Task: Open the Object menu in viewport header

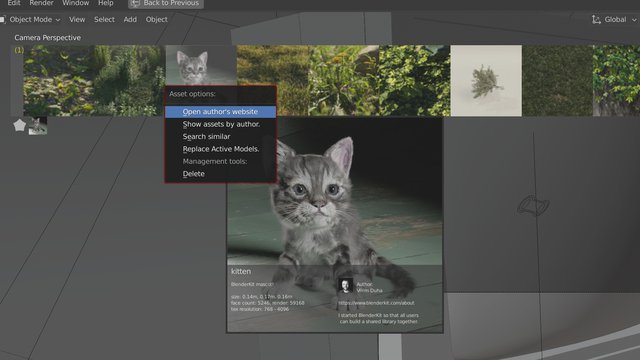Action: (x=157, y=20)
